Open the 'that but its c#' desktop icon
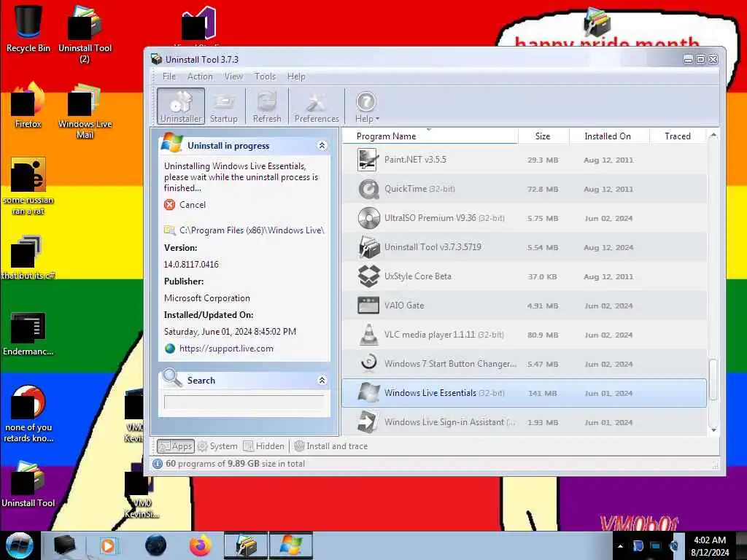 28,257
